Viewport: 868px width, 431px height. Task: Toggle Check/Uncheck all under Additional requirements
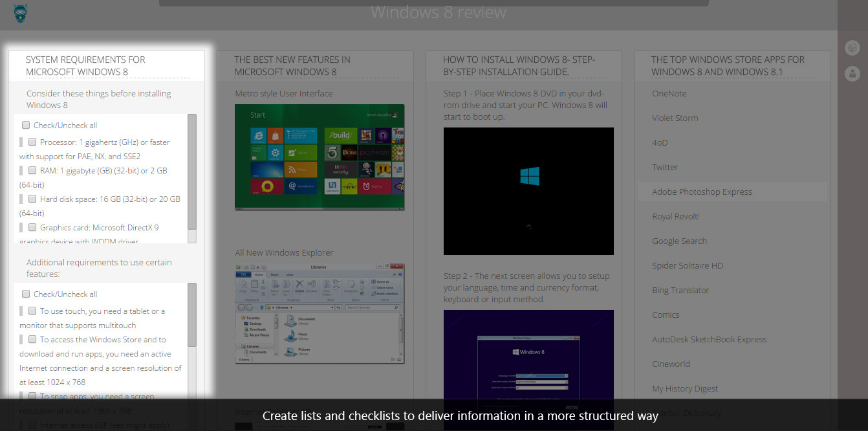pos(26,294)
